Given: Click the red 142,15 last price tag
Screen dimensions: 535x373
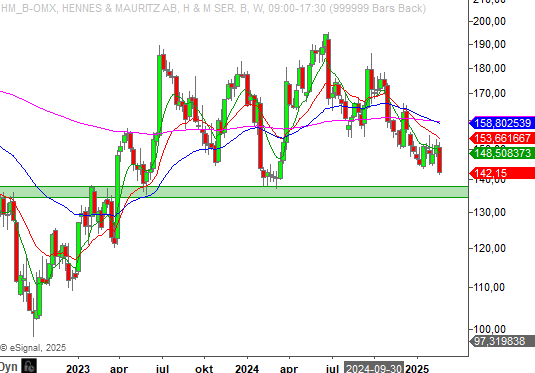Looking at the screenshot, I should (502, 173).
